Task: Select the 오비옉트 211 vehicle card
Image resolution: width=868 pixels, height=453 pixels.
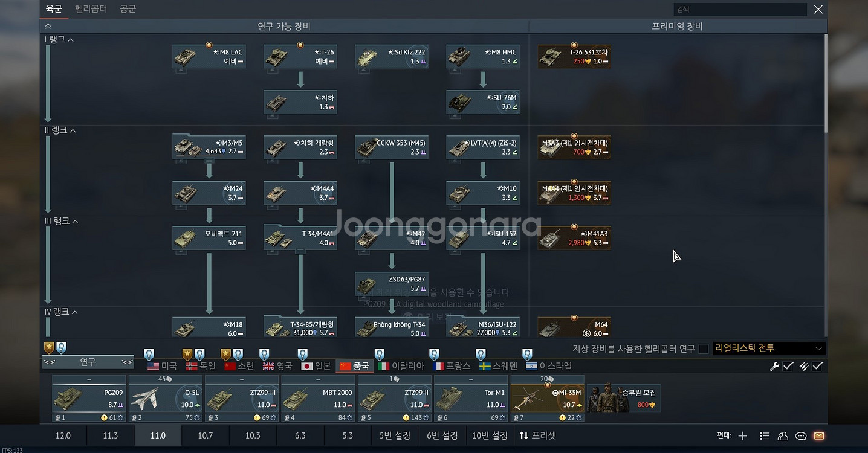Action: [209, 238]
